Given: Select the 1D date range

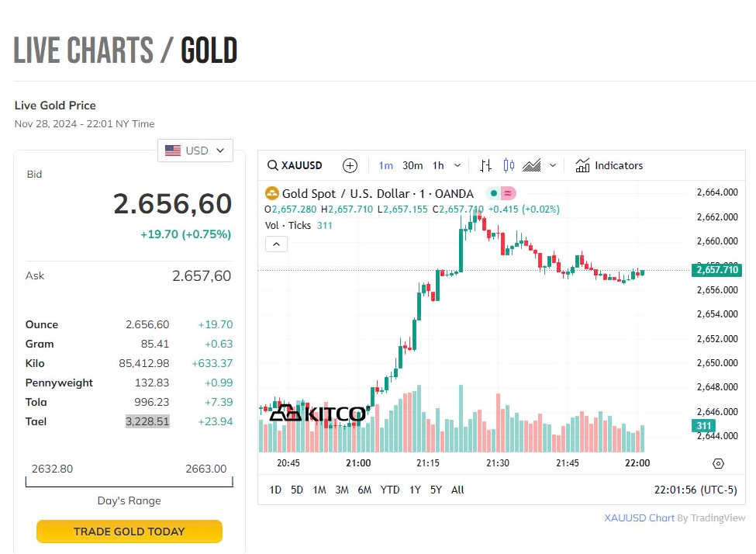Looking at the screenshot, I should tap(275, 490).
